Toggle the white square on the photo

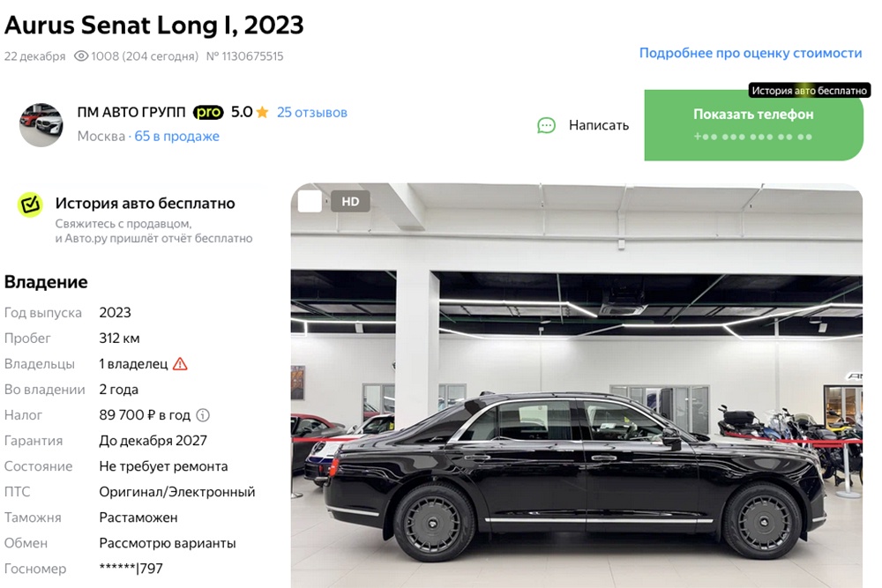(x=310, y=201)
